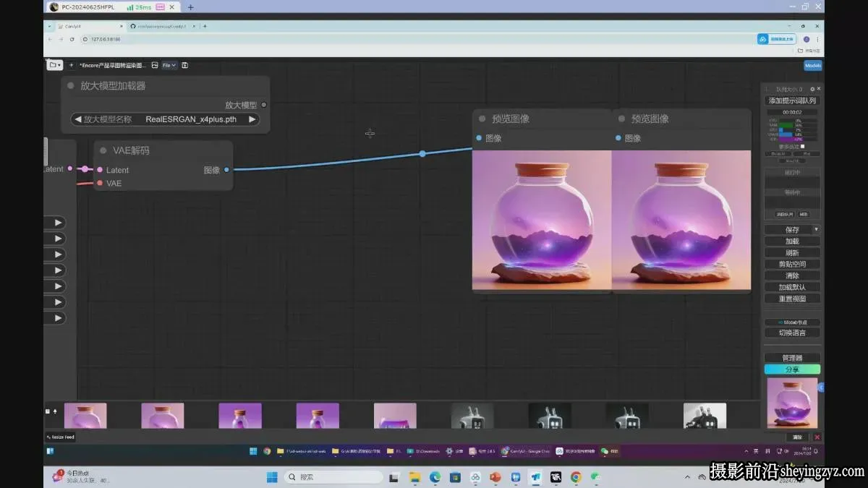Click the 切换语言 switch language button

pos(792,333)
